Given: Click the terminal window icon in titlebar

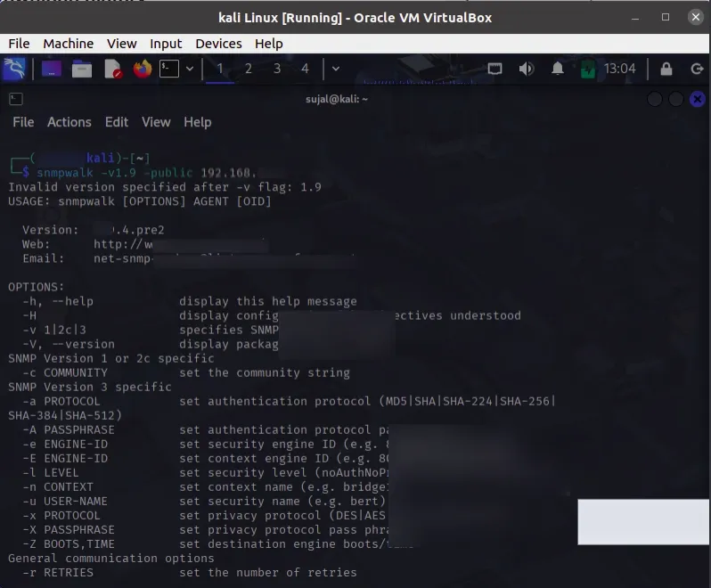Looking at the screenshot, I should click(16, 99).
